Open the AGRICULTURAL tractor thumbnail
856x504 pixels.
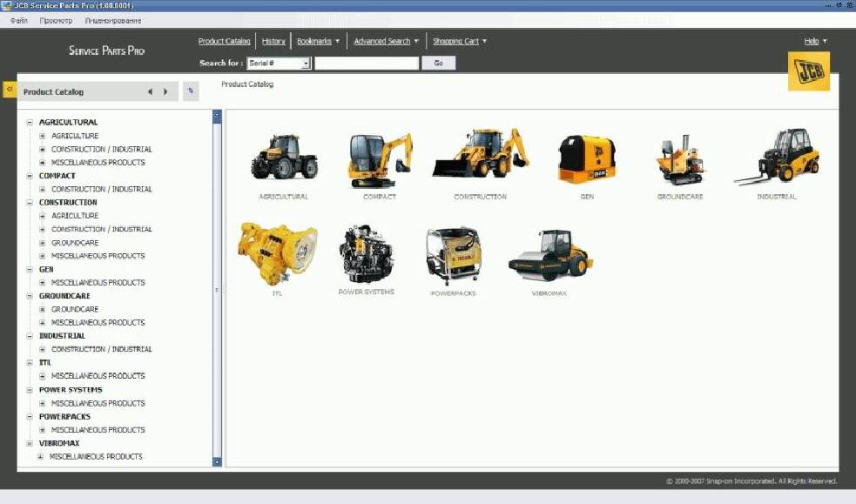click(284, 157)
